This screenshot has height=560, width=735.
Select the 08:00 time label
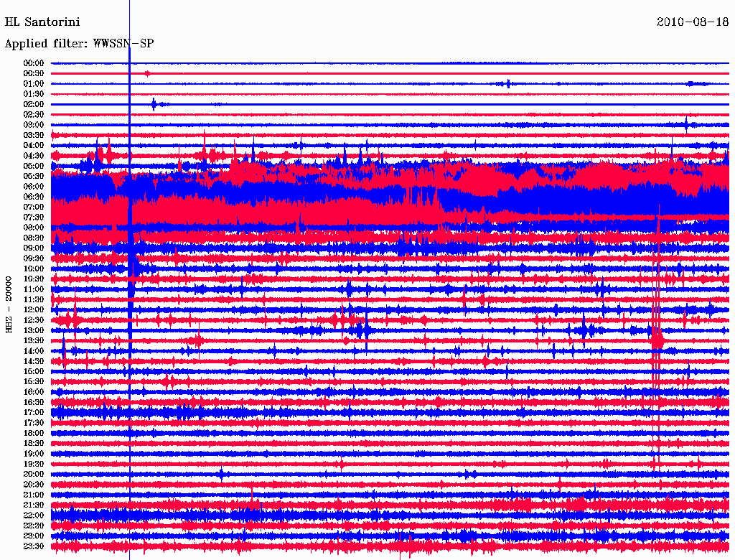(x=34, y=228)
